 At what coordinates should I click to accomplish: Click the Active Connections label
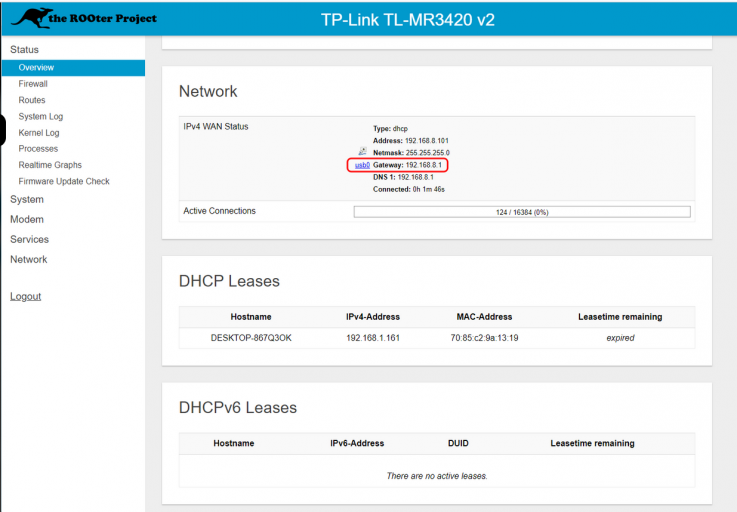point(220,211)
